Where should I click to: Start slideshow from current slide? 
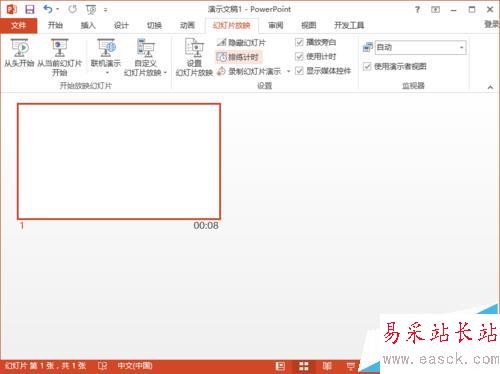pos(59,57)
